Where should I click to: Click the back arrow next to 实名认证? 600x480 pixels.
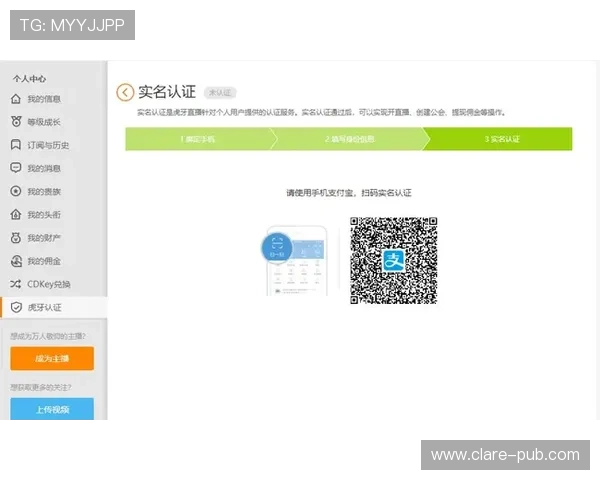coord(125,92)
